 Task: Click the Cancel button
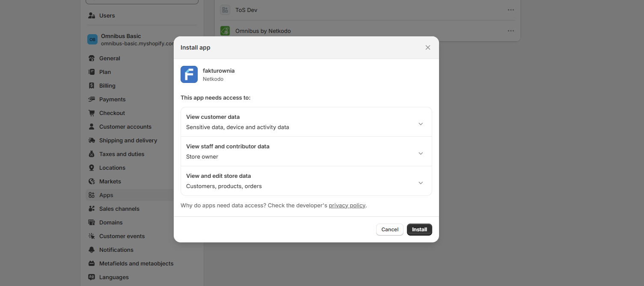pyautogui.click(x=390, y=230)
